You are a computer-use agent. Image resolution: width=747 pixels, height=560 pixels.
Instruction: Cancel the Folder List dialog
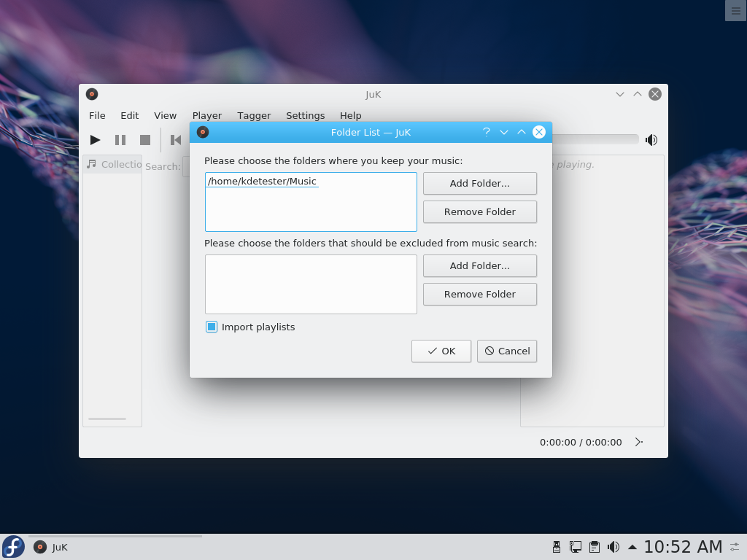click(x=507, y=351)
